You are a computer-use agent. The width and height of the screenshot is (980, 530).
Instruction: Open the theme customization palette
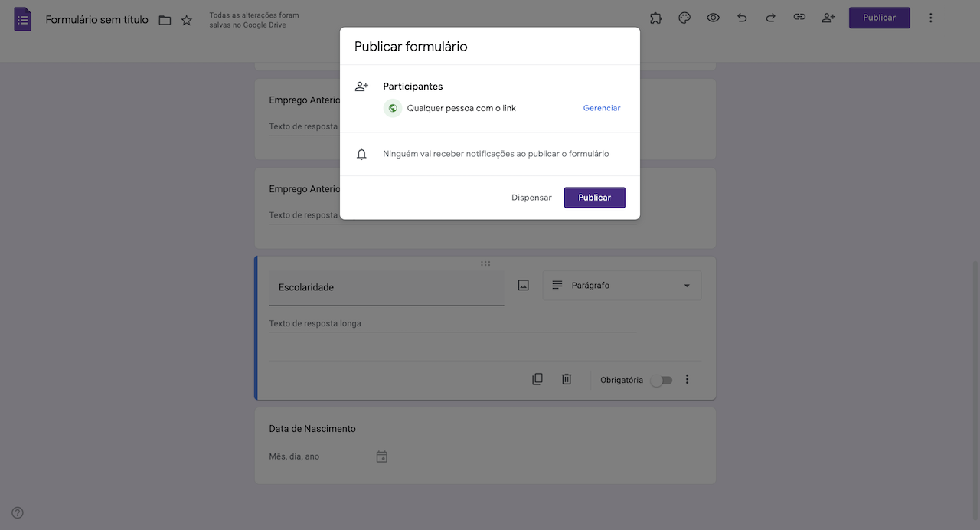[x=684, y=18]
